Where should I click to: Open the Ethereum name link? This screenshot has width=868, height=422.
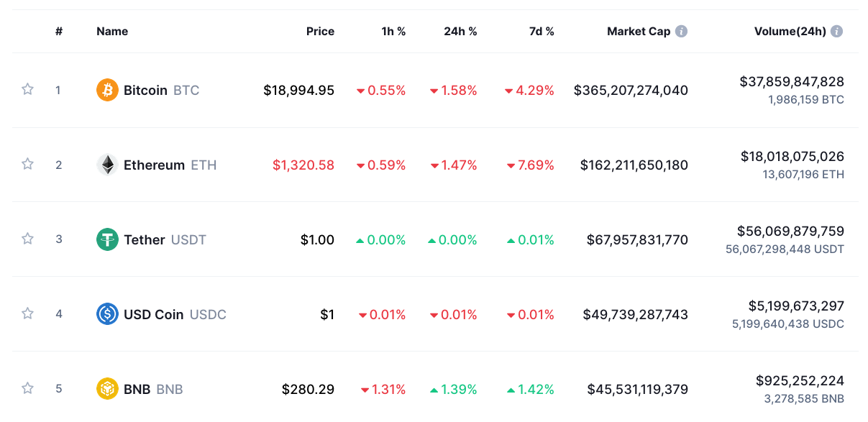click(x=154, y=165)
